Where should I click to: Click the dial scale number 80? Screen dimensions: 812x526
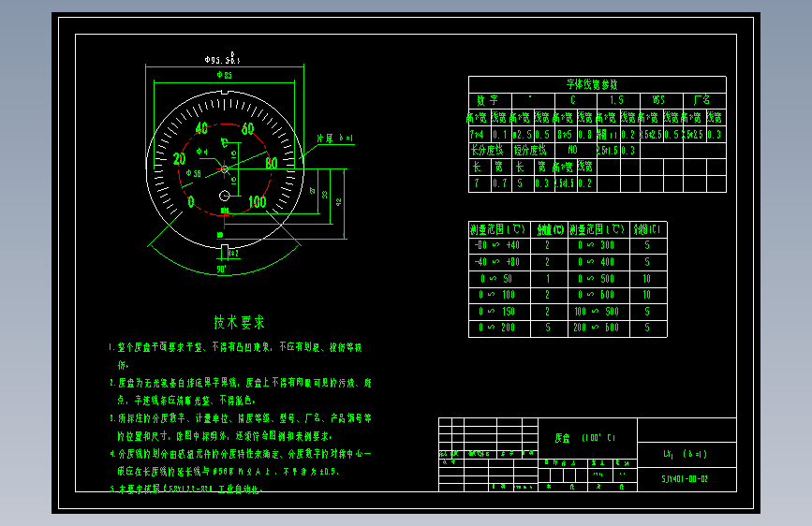pyautogui.click(x=272, y=164)
